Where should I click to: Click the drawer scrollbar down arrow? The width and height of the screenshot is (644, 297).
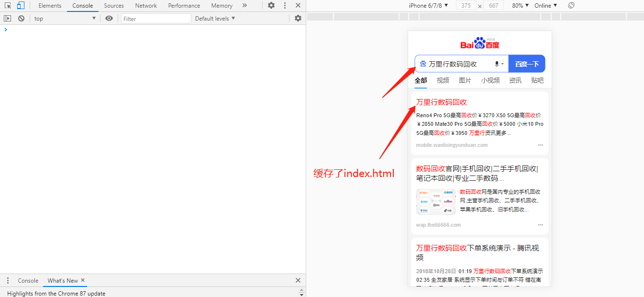point(301,295)
